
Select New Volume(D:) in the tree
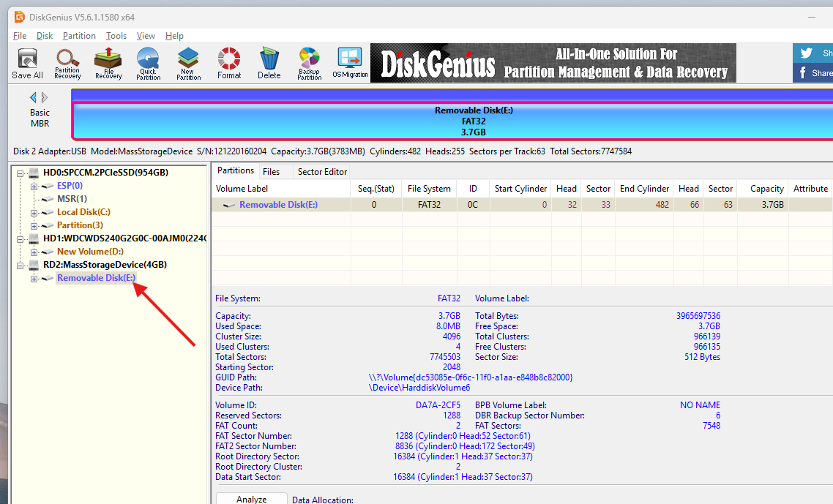(90, 251)
